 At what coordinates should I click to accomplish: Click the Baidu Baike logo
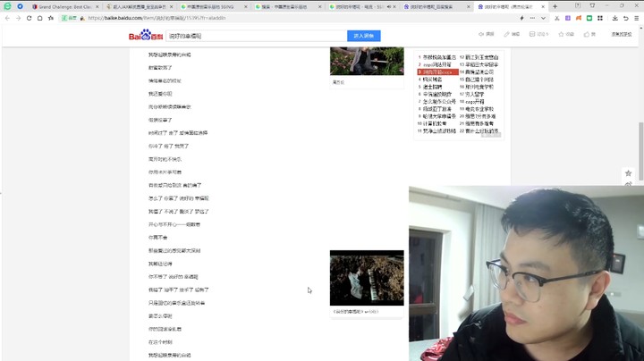click(146, 35)
